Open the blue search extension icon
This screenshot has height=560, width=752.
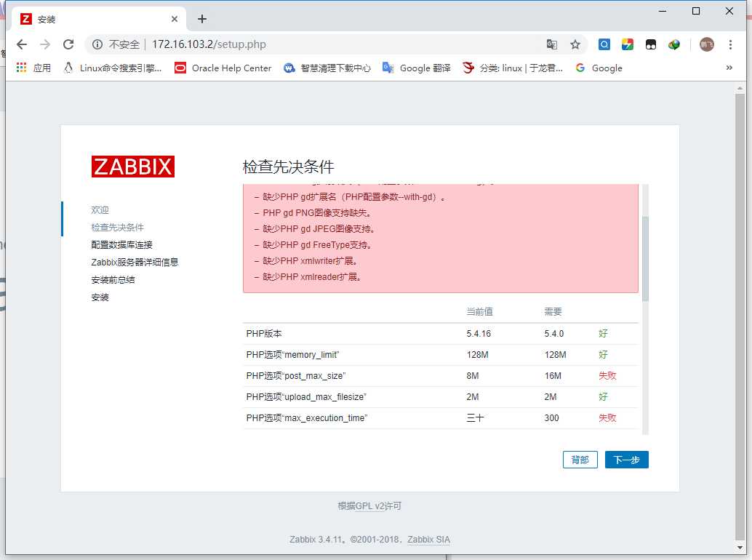click(x=604, y=44)
